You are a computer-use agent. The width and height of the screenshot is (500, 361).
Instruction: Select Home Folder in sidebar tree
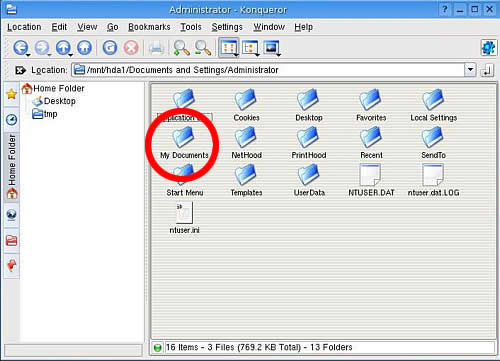(x=53, y=88)
